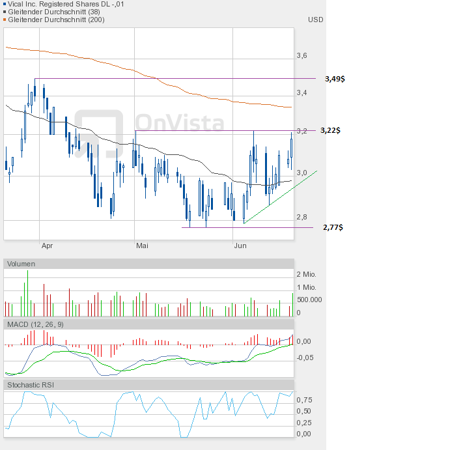Click the 3,22$ resistance price label

click(x=329, y=131)
